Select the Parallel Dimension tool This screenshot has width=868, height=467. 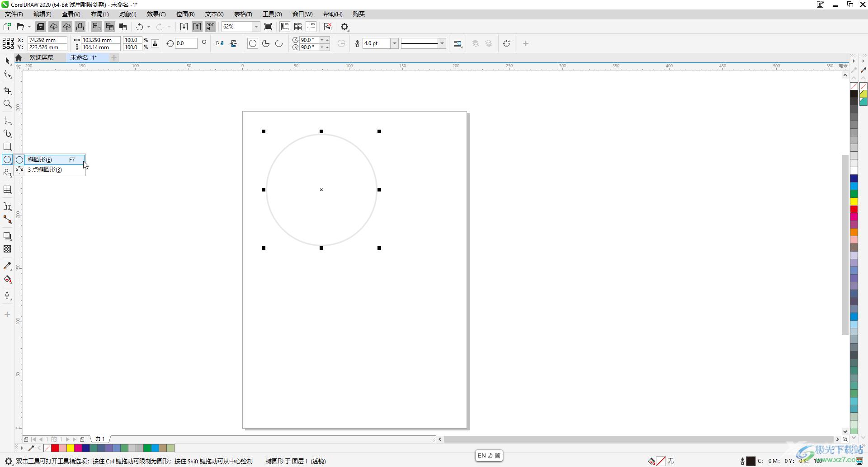click(x=7, y=206)
